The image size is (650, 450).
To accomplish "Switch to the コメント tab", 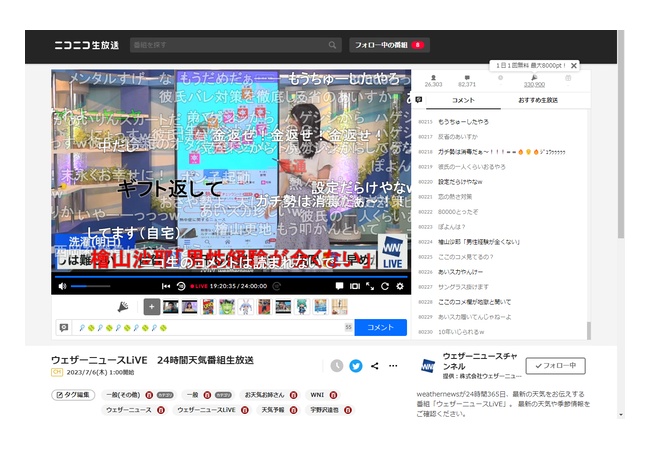I will (463, 100).
